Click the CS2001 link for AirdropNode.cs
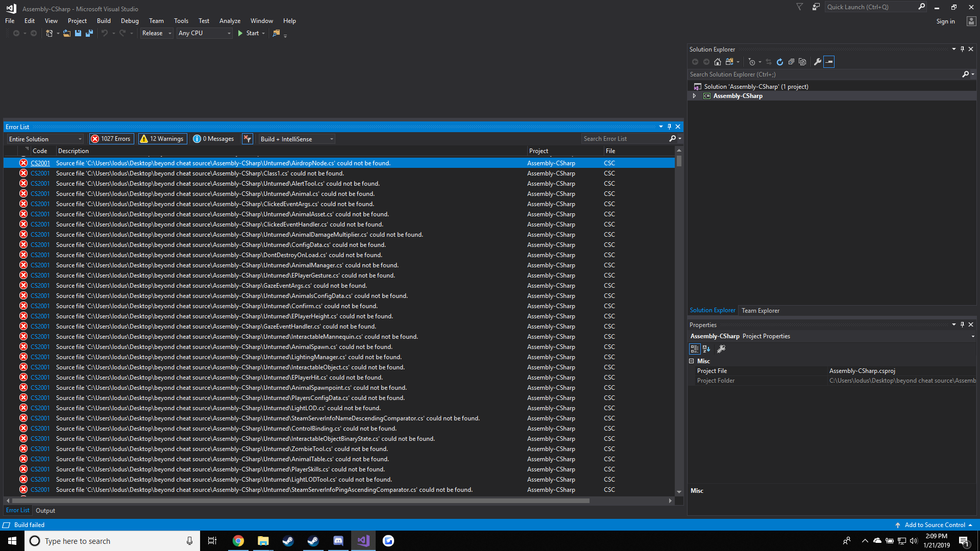This screenshot has height=551, width=980. pos(40,163)
